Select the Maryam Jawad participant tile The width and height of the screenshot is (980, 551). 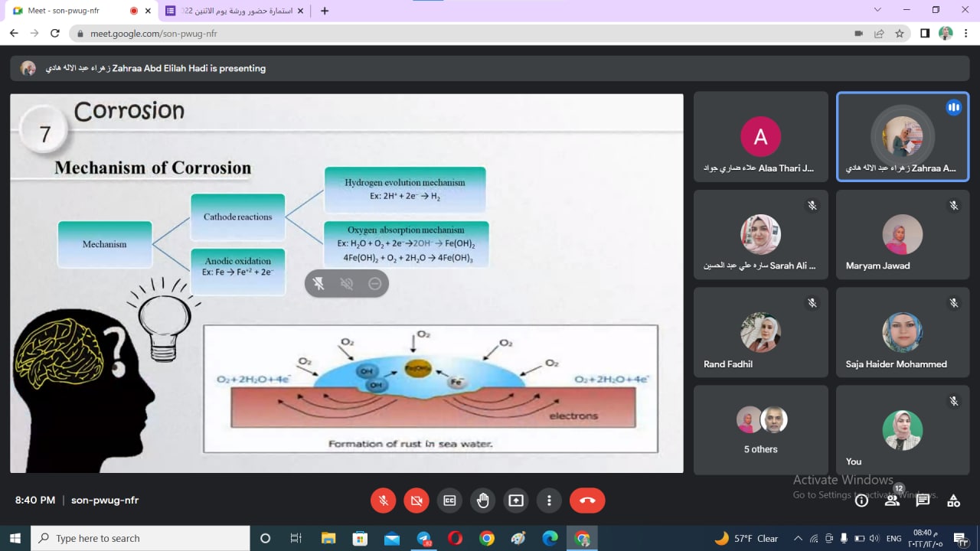point(902,233)
